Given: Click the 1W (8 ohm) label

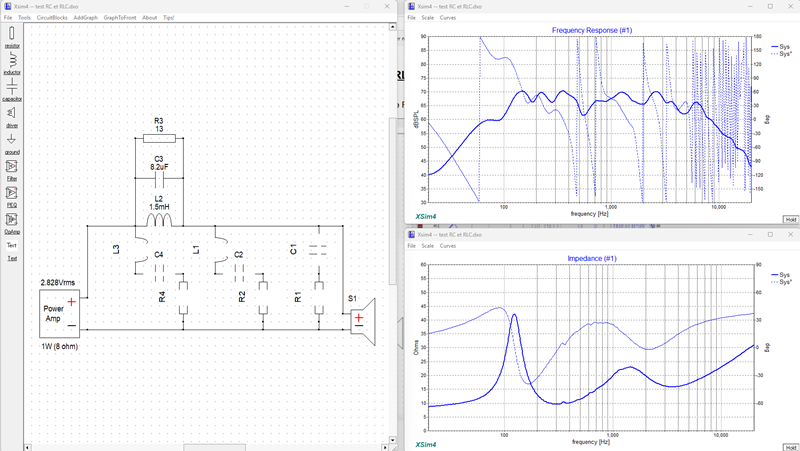Looking at the screenshot, I should click(60, 346).
